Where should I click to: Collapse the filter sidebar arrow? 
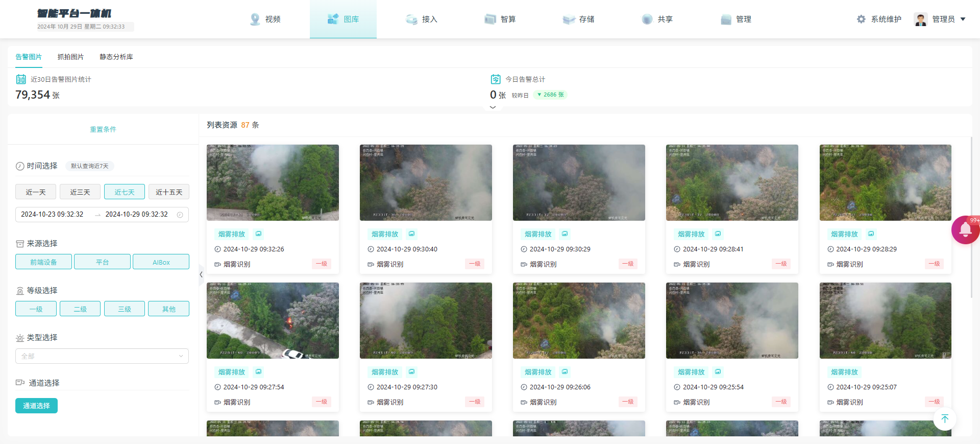(201, 274)
